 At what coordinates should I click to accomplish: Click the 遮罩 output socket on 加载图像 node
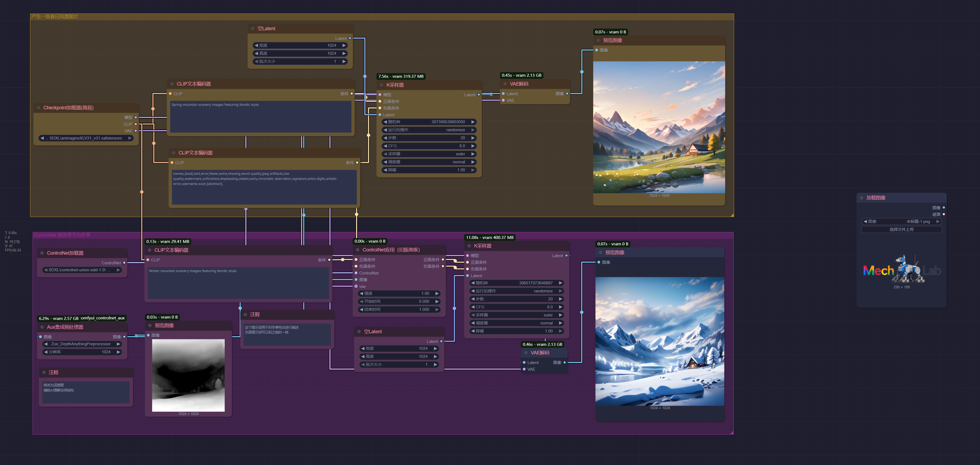click(944, 214)
